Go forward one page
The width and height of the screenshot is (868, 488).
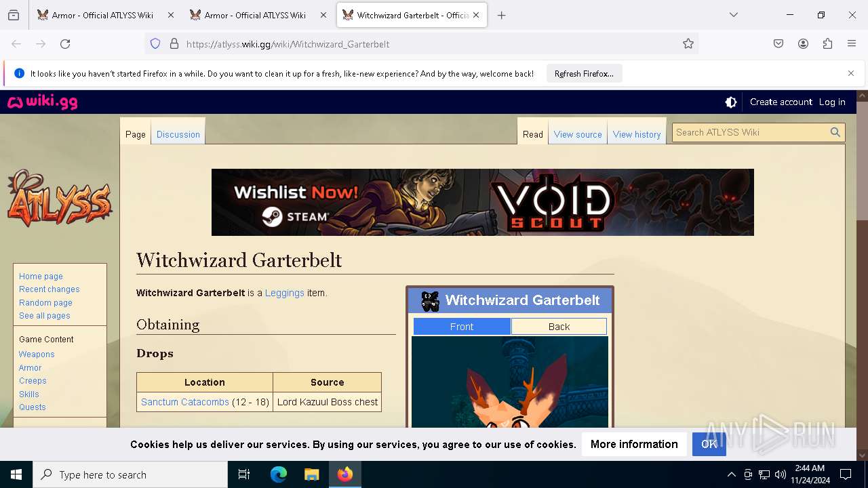coord(41,44)
